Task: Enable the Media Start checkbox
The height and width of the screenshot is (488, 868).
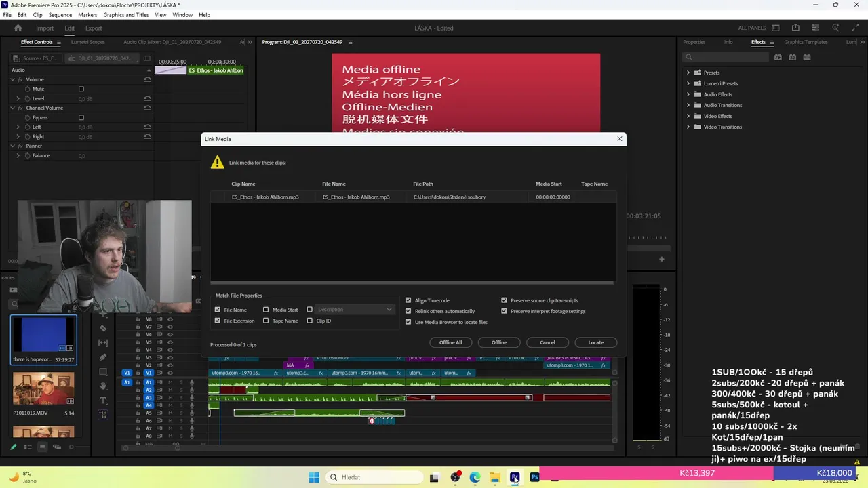Action: [x=266, y=310]
